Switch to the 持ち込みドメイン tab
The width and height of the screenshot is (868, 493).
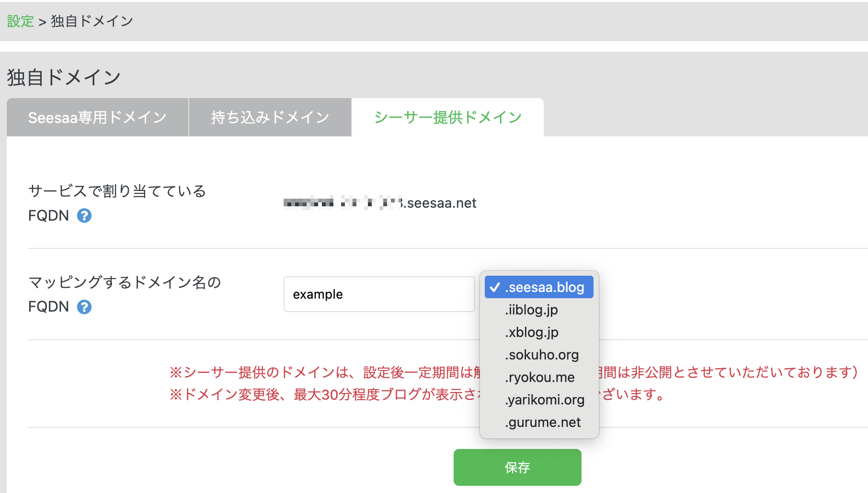click(269, 117)
